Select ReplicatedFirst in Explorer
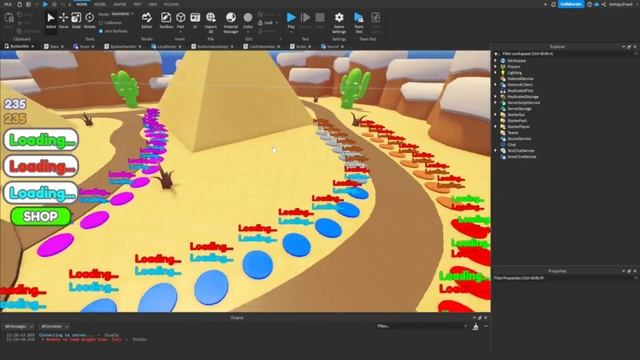 520,91
